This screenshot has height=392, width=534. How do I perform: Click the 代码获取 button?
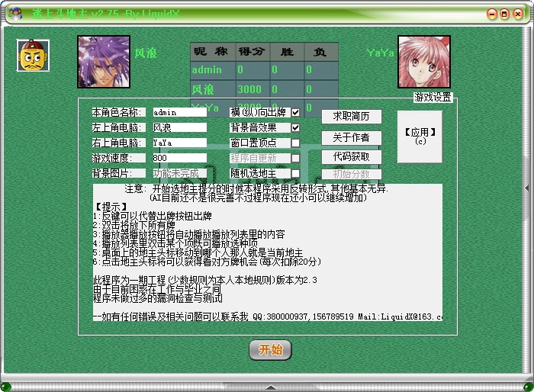point(351,156)
